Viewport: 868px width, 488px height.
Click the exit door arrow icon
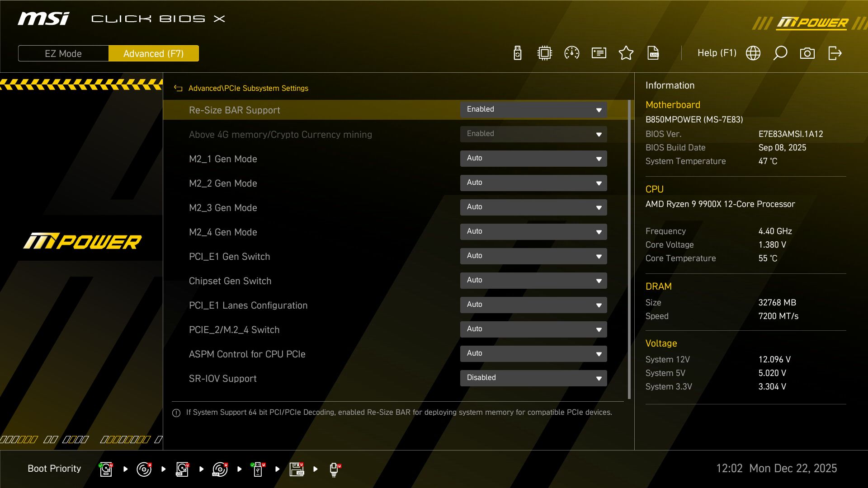click(x=835, y=53)
